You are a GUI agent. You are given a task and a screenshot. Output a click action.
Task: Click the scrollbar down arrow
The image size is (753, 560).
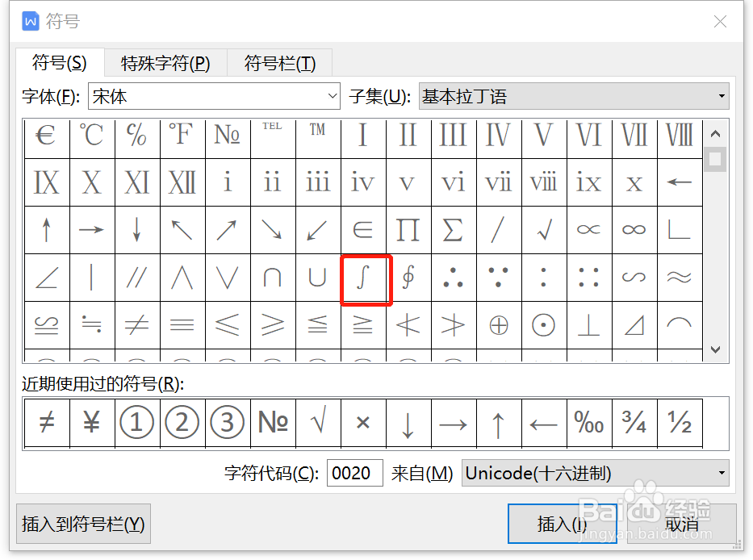[715, 349]
